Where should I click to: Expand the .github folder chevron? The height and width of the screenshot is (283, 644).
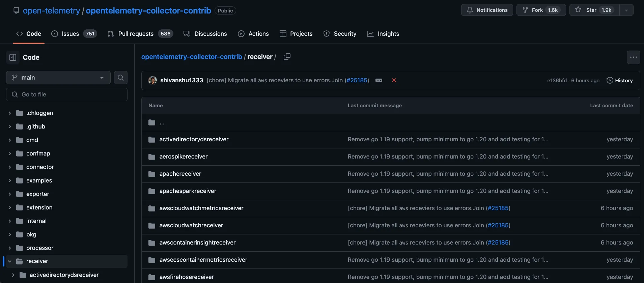[10, 126]
